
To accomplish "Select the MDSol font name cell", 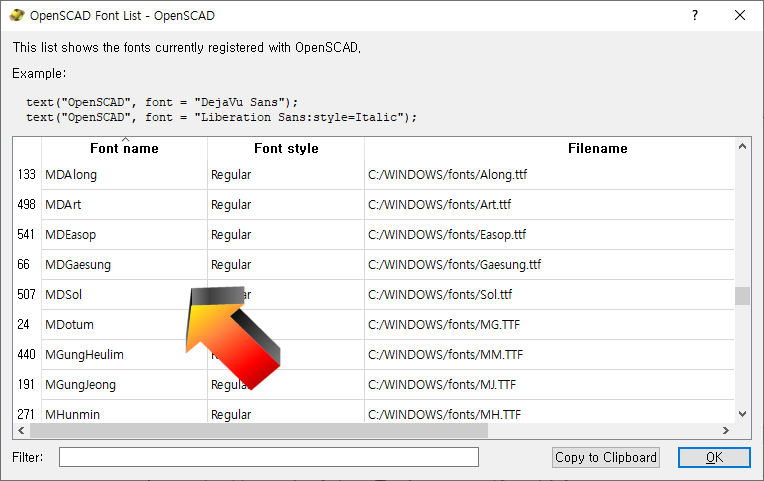I will (124, 294).
